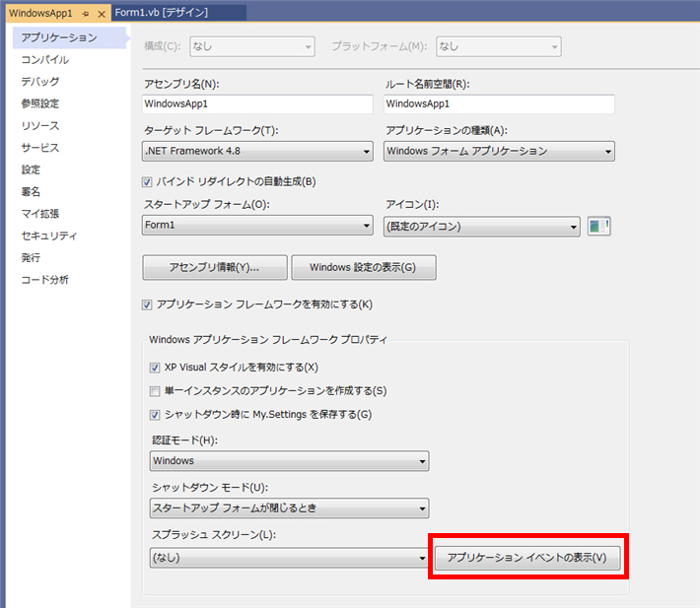Close the WindowsApp1 tab
The image size is (700, 608).
102,14
